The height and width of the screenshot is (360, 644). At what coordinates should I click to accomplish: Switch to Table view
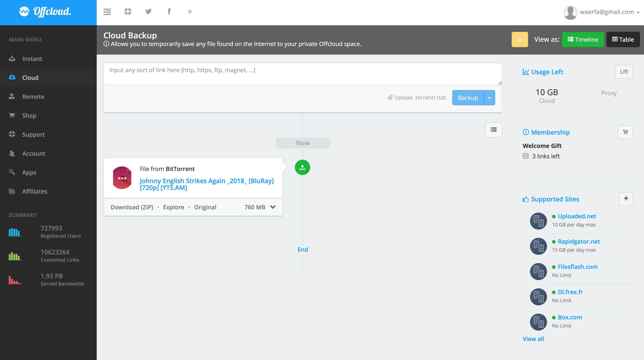pyautogui.click(x=623, y=39)
